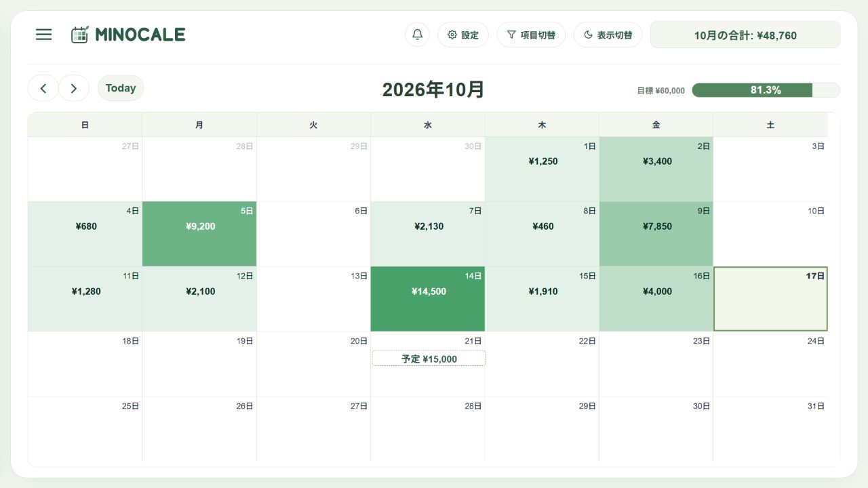Select October 7 cell with ¥2,130
The image size is (868, 488).
[x=428, y=234]
